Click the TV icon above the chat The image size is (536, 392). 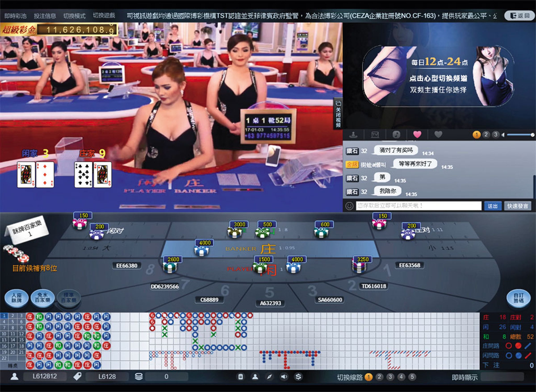375,135
